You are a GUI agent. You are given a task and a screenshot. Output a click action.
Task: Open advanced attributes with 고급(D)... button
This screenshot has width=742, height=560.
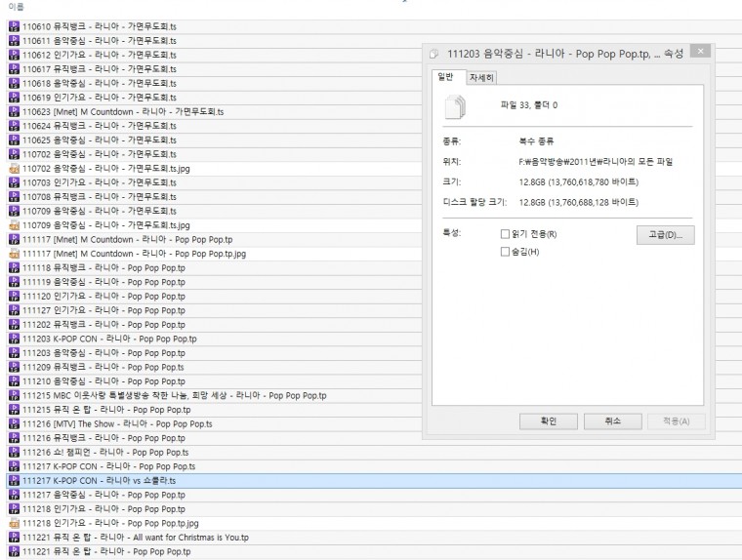point(665,235)
